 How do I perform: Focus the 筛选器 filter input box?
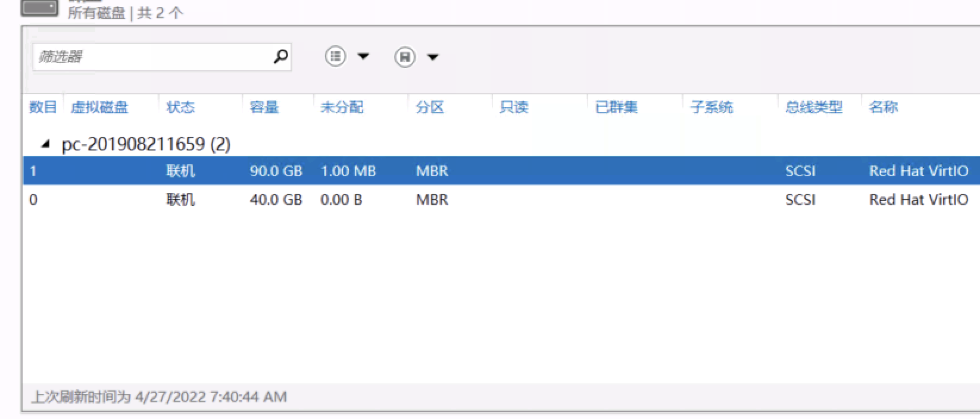click(162, 57)
